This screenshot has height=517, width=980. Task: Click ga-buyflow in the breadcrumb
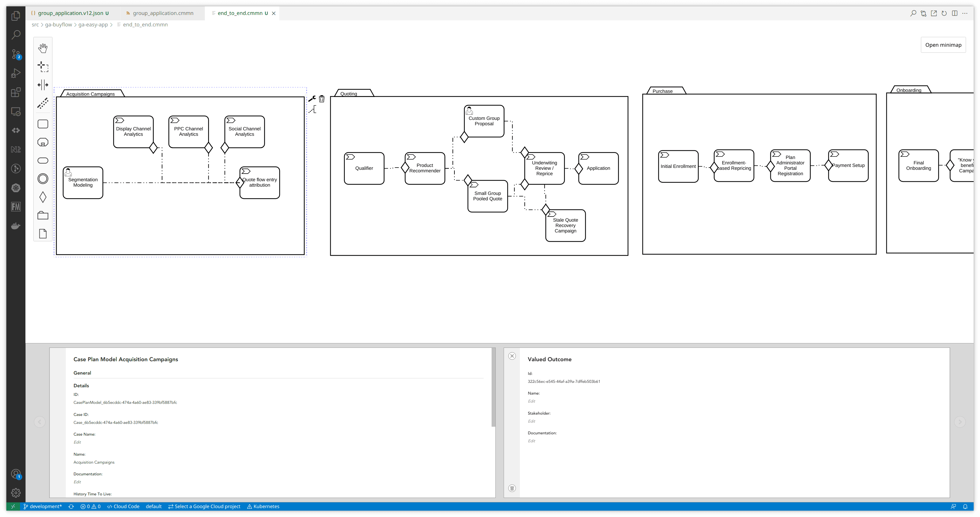click(58, 24)
